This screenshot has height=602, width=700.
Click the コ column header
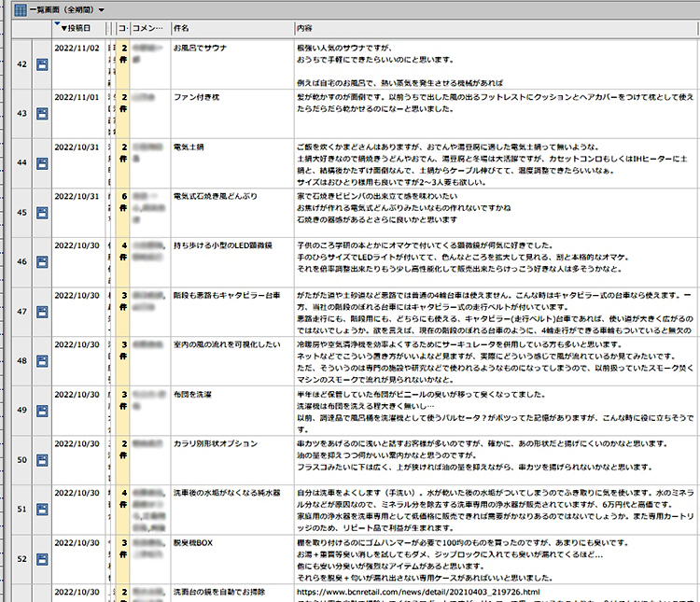[x=123, y=29]
